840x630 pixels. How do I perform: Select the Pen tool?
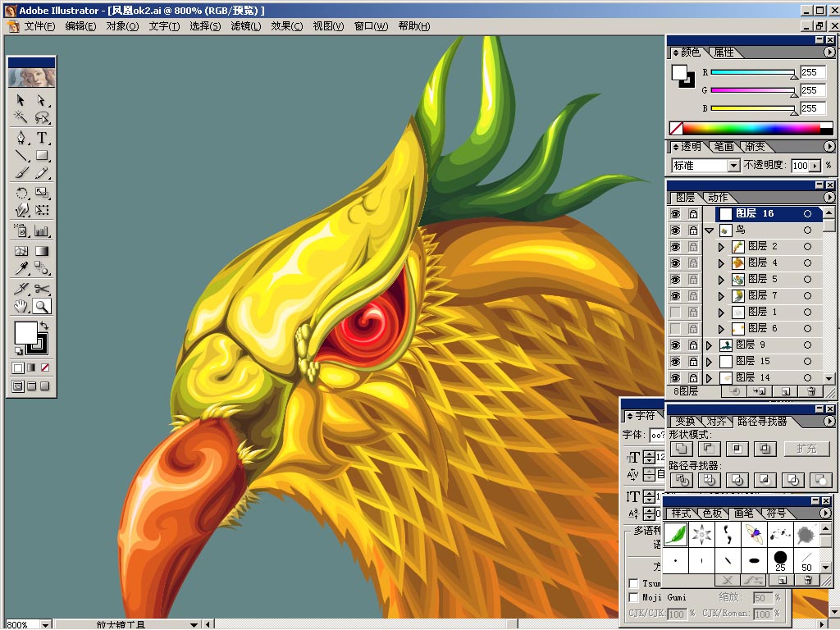21,138
